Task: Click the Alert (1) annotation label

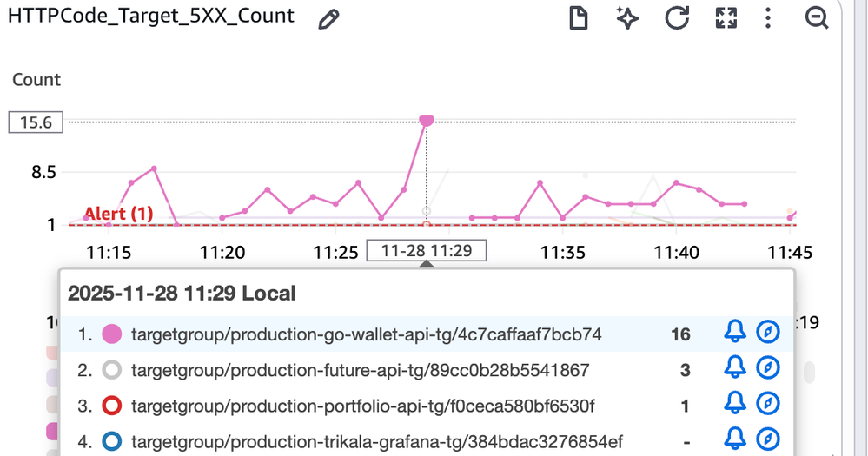Action: tap(118, 214)
